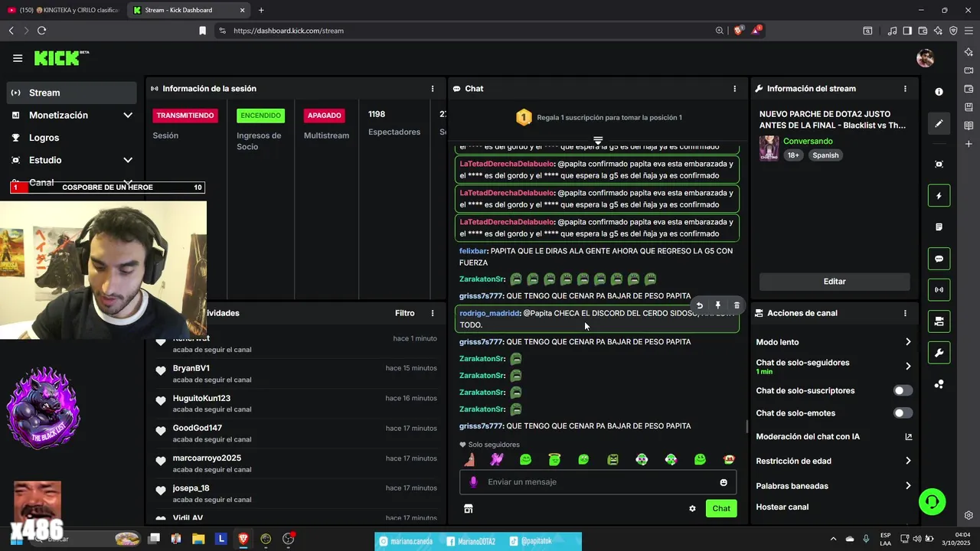Image resolution: width=980 pixels, height=551 pixels.
Task: Open the emoji picker smiley icon
Action: click(x=724, y=482)
